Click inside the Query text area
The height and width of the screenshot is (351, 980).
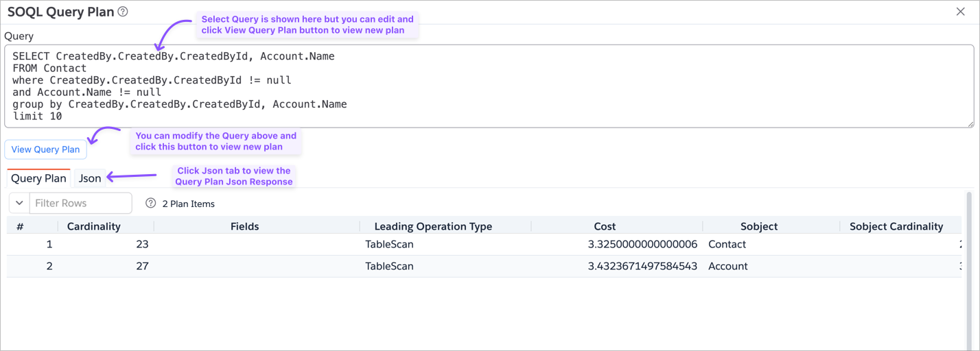480,86
